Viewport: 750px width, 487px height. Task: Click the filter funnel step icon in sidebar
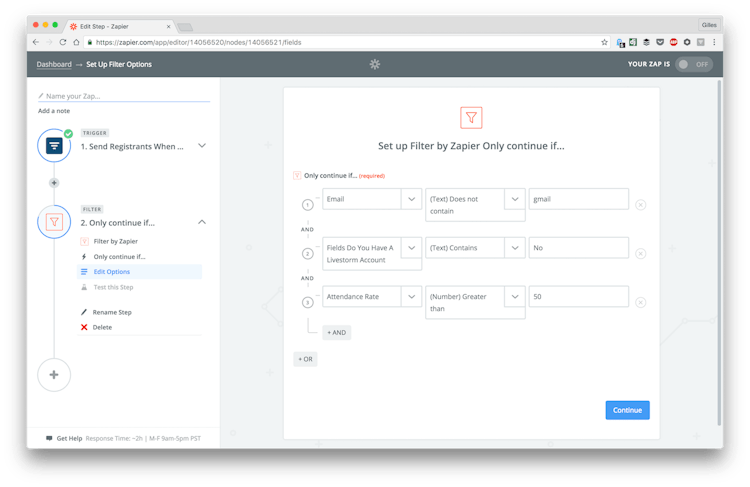pos(54,222)
